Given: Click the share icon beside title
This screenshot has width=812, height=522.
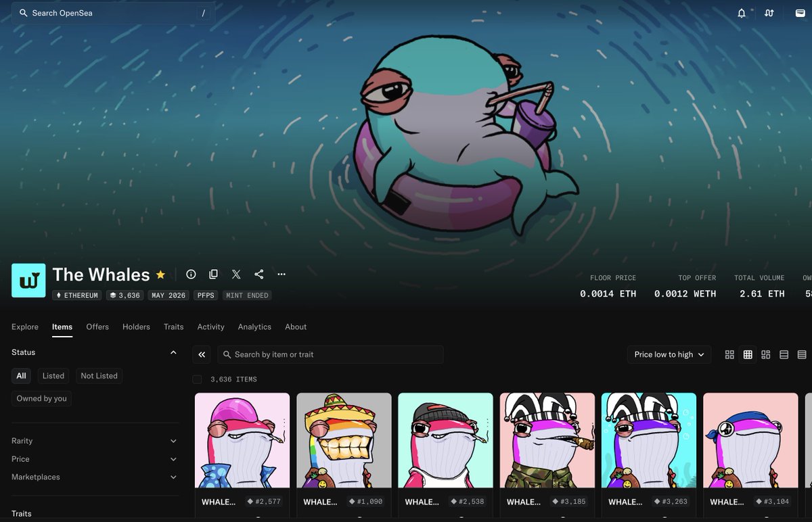Looking at the screenshot, I should pos(258,274).
